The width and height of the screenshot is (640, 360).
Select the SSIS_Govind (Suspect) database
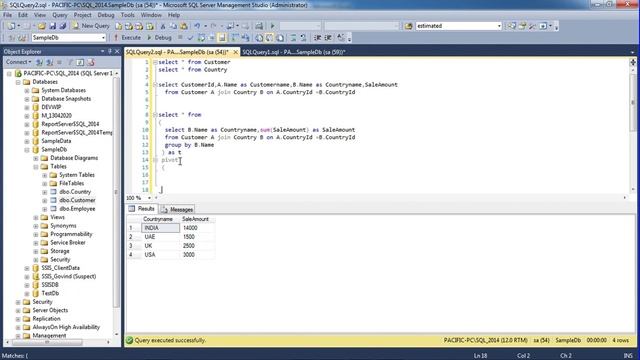(69, 276)
